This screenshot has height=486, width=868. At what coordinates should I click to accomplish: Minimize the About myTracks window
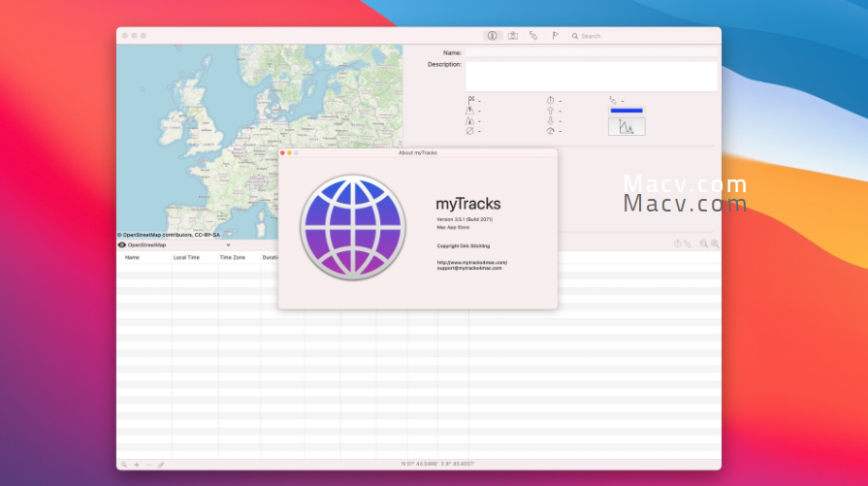pos(289,152)
